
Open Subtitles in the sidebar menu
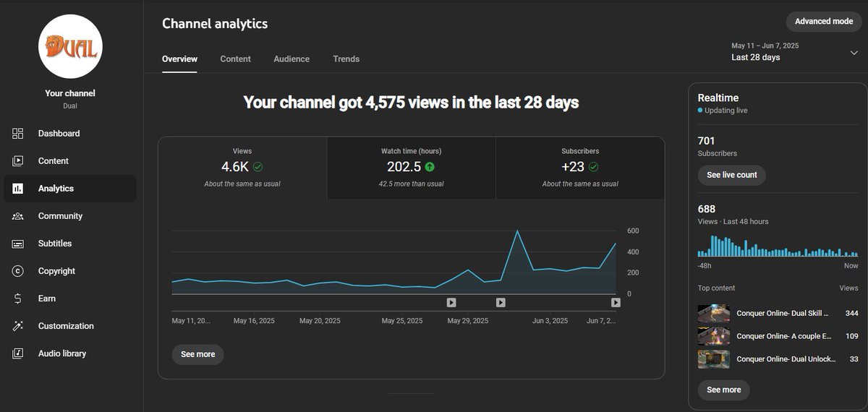pos(69,244)
